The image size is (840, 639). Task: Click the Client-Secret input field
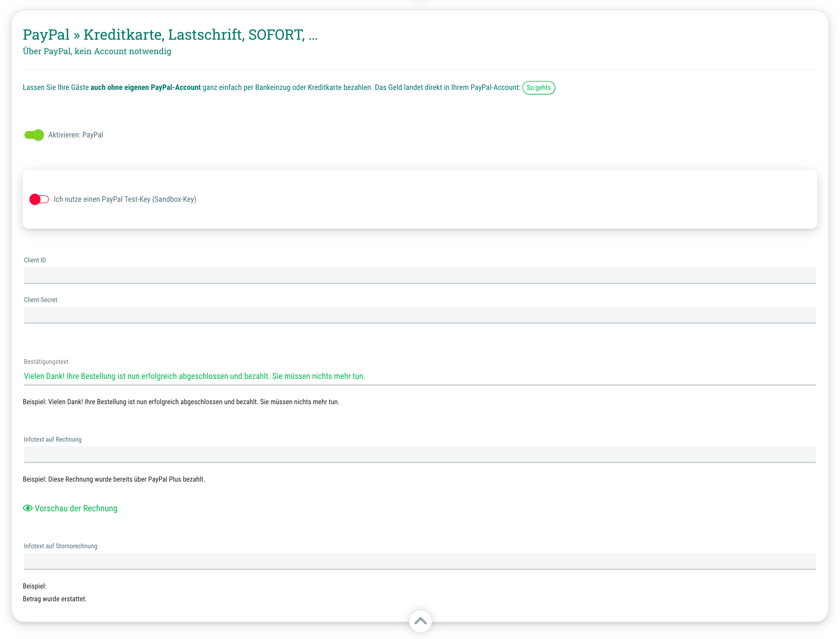(x=420, y=315)
